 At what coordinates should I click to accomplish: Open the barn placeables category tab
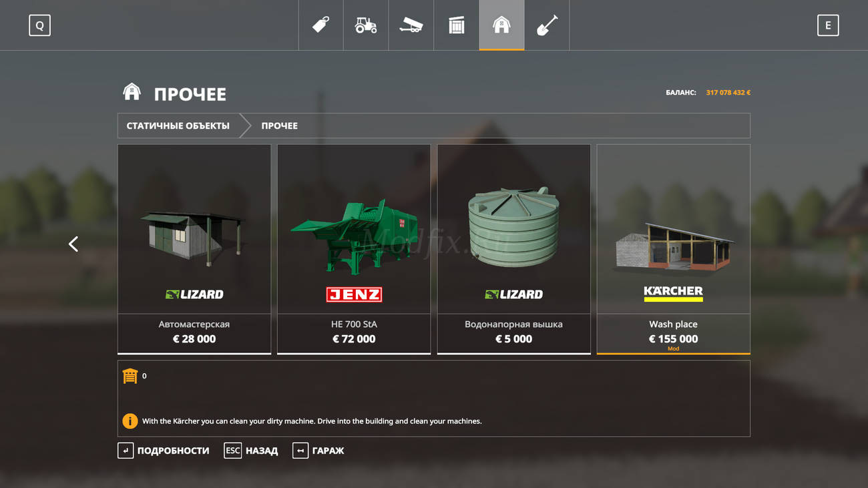coord(501,25)
